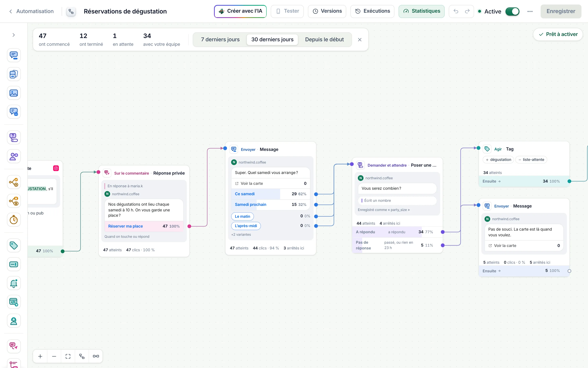588x368 pixels.
Task: Click the tag icon in sidebar
Action: point(14,245)
